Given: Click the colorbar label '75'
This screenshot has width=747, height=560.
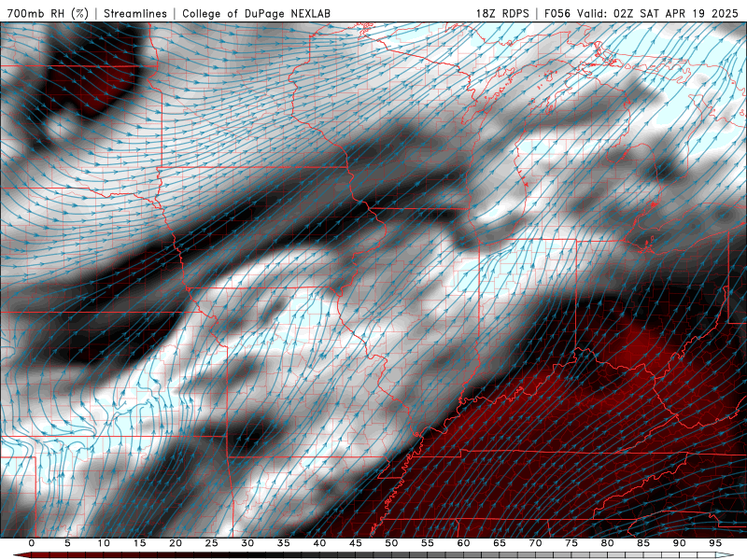Looking at the screenshot, I should (x=571, y=543).
